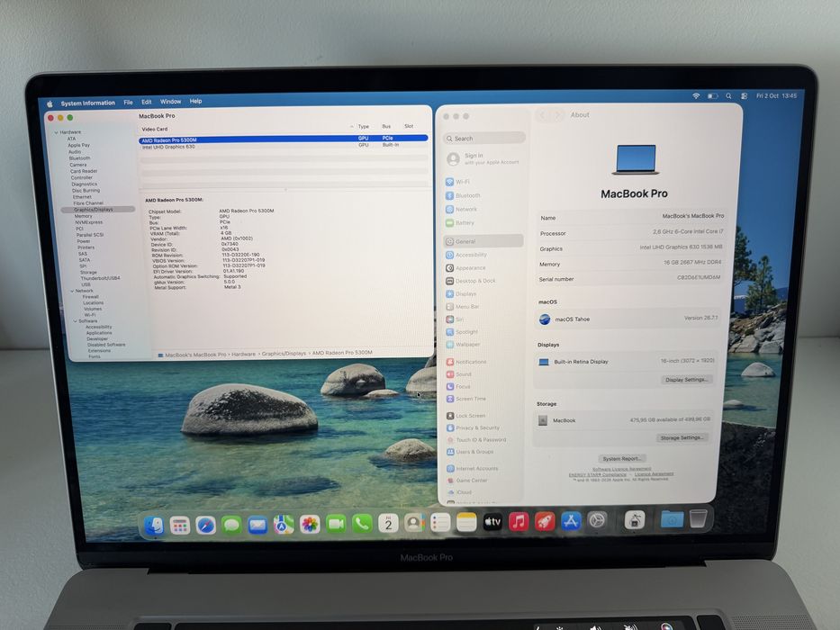Open the ENERGY STAR Compliance link
The image size is (840, 630).
tap(597, 474)
